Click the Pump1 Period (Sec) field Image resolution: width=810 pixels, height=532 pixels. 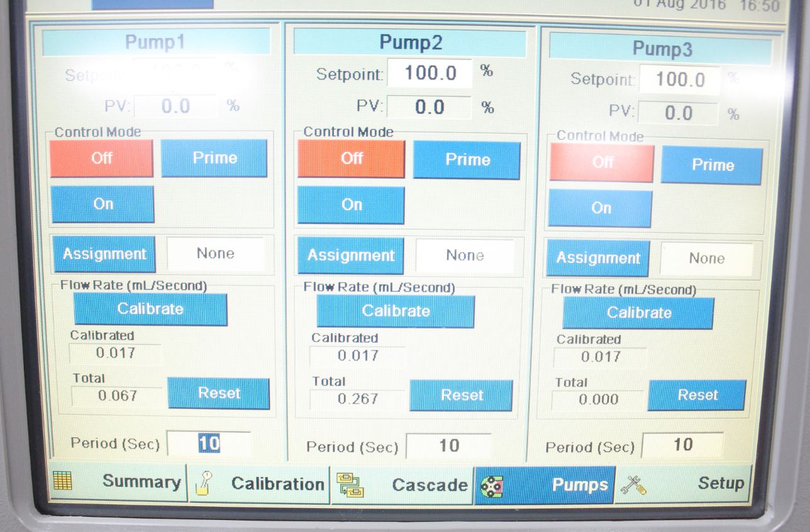[209, 443]
